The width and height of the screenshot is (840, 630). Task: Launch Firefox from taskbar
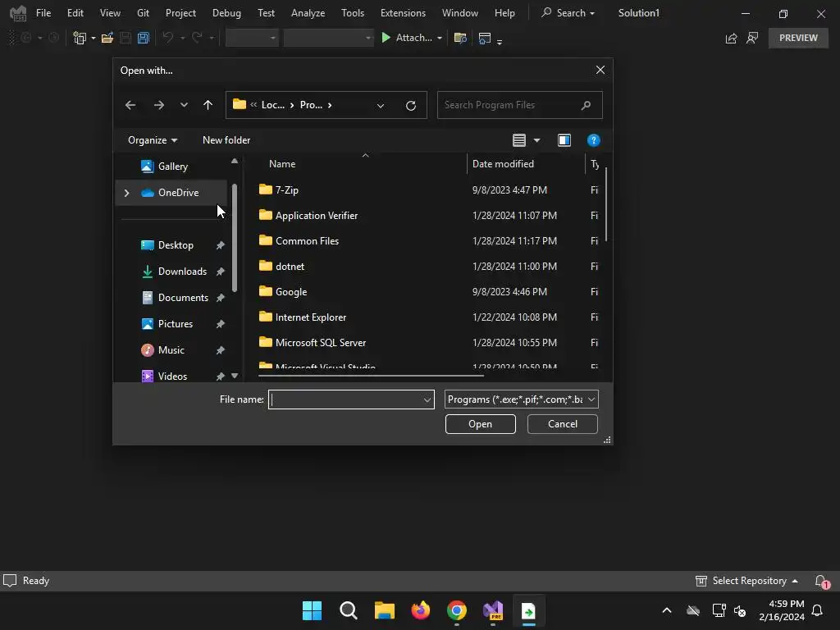pos(421,610)
